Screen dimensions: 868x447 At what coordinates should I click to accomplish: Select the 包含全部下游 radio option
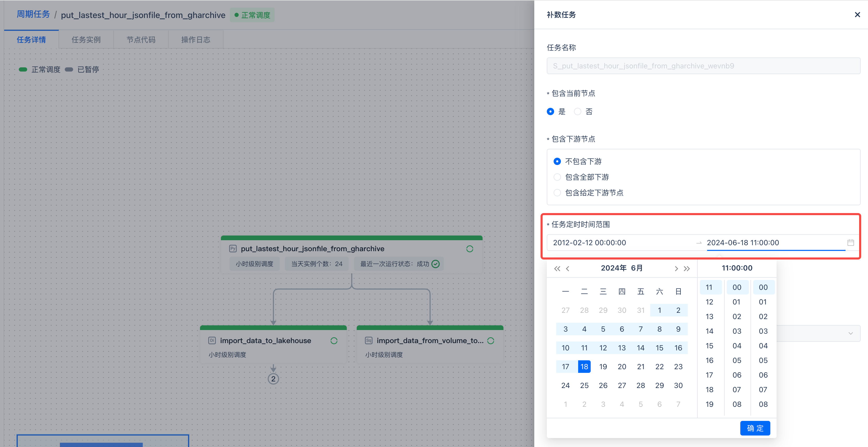557,177
